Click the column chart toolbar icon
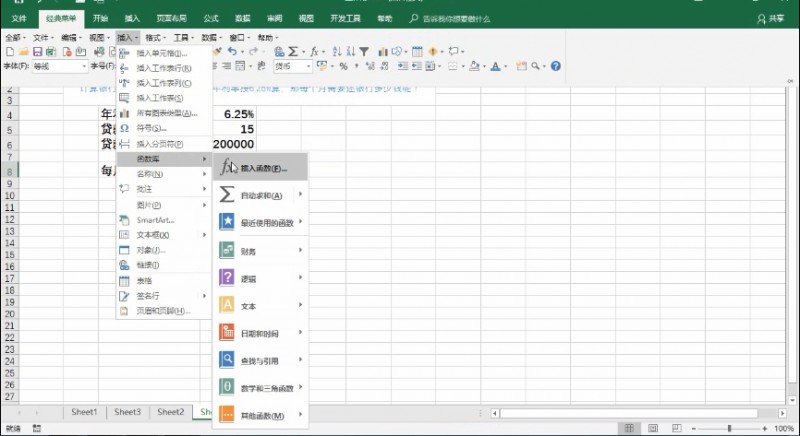 pyautogui.click(x=383, y=52)
